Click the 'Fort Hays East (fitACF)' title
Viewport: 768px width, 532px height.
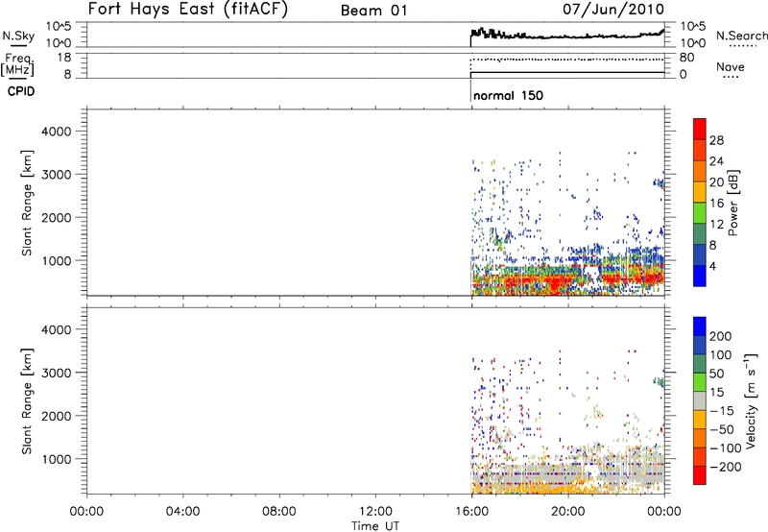[188, 10]
